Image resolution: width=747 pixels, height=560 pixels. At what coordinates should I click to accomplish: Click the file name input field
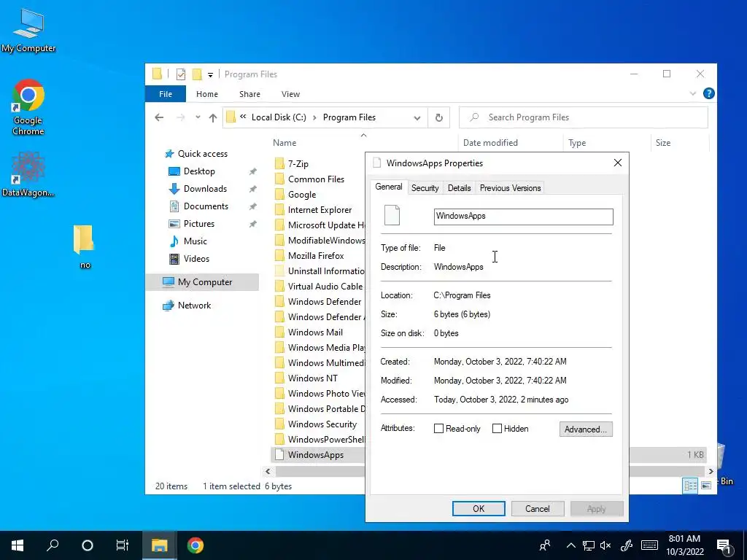pyautogui.click(x=523, y=217)
